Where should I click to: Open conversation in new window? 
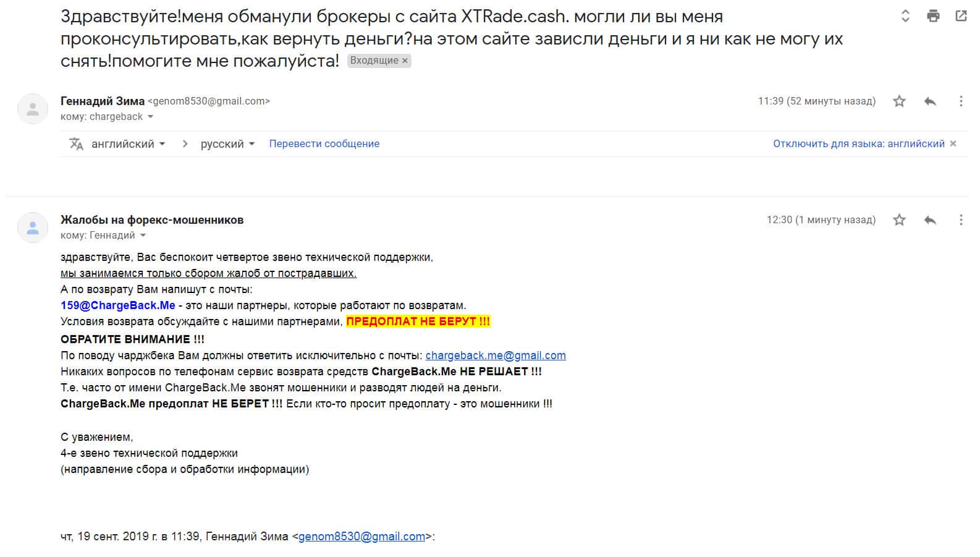(x=961, y=17)
